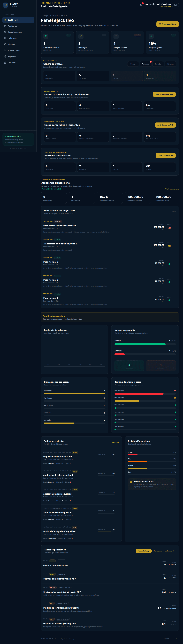Click the 1 Anómalas summary tile
The height and width of the screenshot is (644, 183).
pyautogui.click(x=161, y=366)
